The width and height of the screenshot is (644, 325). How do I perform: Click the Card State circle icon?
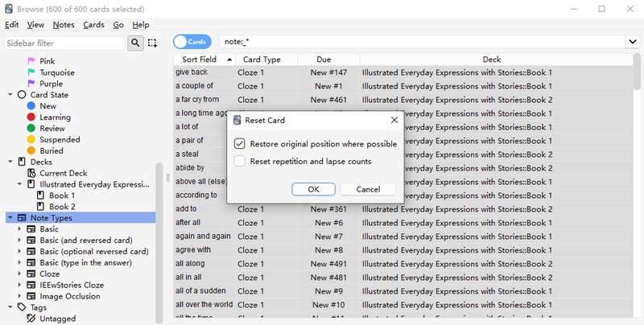(22, 95)
